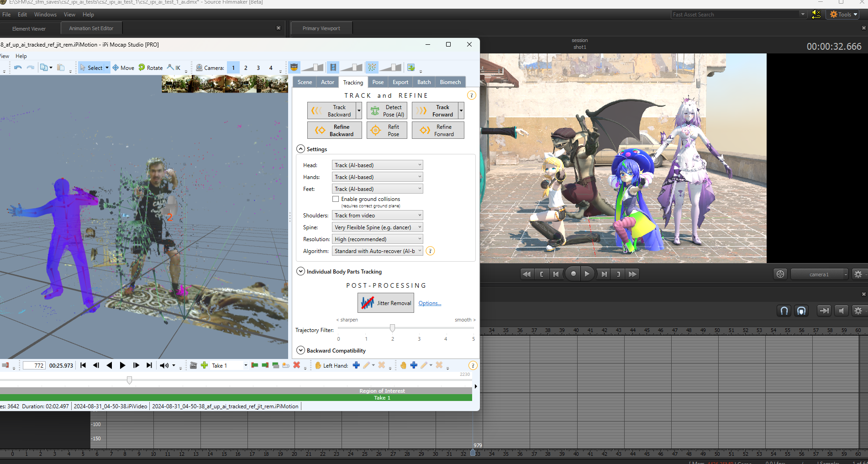
Task: Click the background image icon in toolbar
Action: tap(411, 68)
